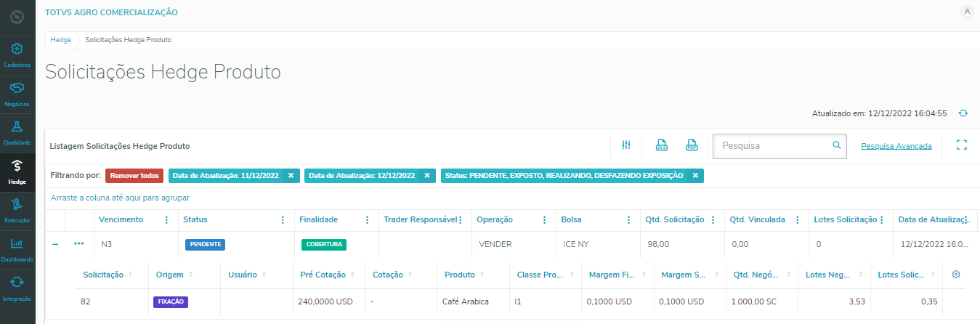Open the Qtd. Vinculada column menu
Viewport: 980px width, 324px height.
797,220
